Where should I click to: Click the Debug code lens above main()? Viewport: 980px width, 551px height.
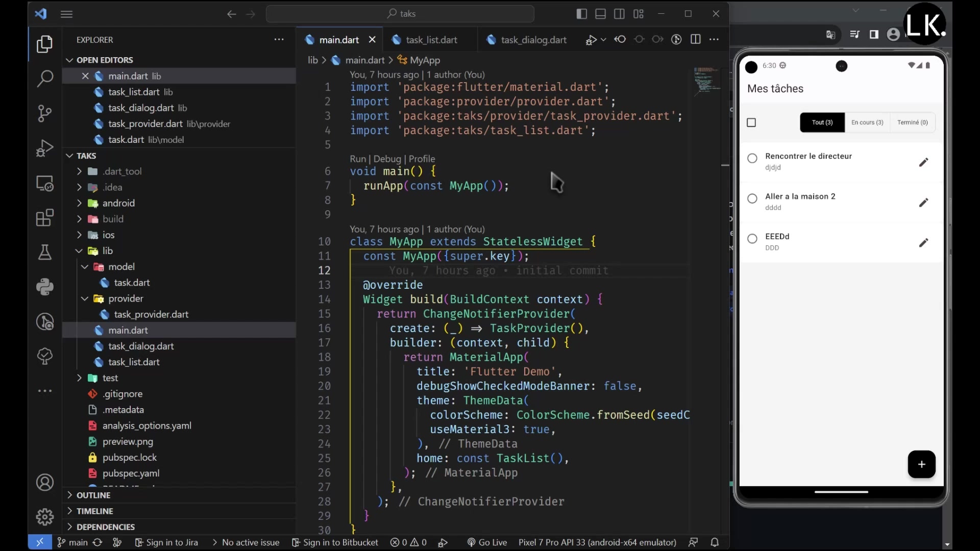click(x=387, y=159)
